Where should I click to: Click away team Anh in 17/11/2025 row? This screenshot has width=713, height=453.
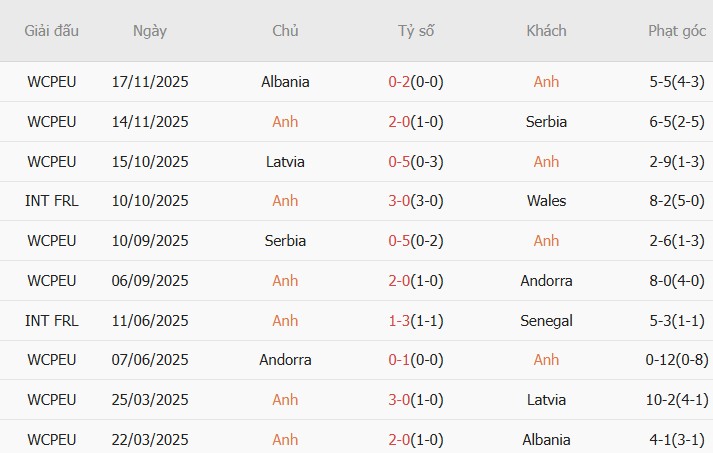546,82
